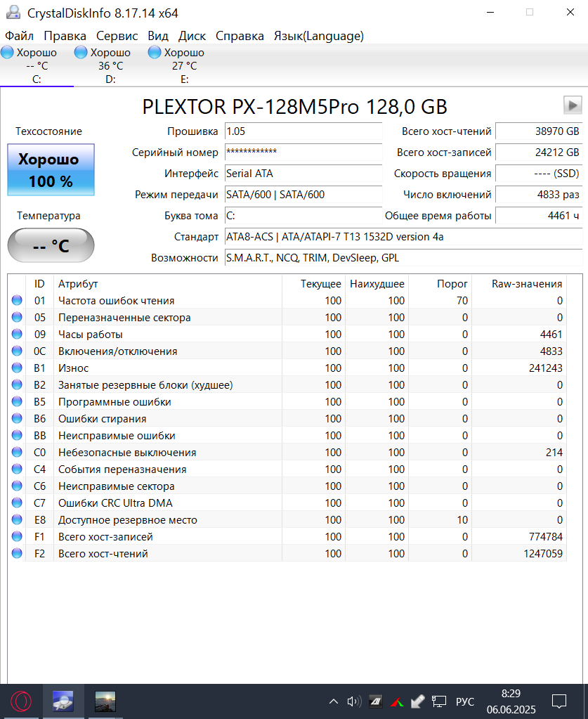Select the Частота ошибок чтения attribute name
Image resolution: width=588 pixels, height=719 pixels.
point(117,301)
